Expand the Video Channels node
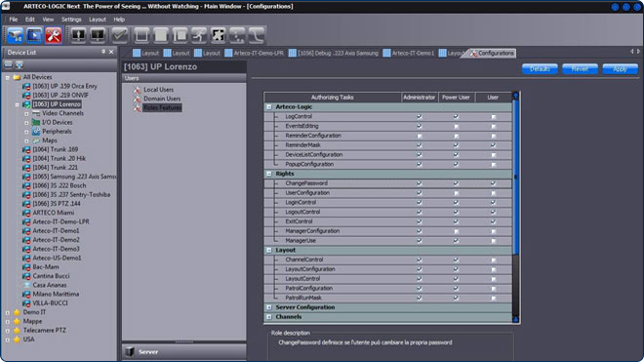 [26, 113]
